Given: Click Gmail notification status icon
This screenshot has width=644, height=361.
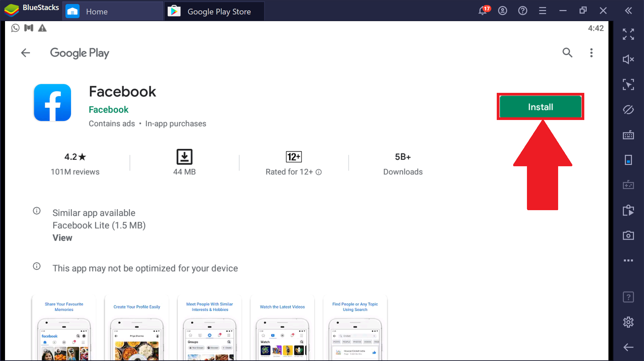Looking at the screenshot, I should (x=29, y=28).
